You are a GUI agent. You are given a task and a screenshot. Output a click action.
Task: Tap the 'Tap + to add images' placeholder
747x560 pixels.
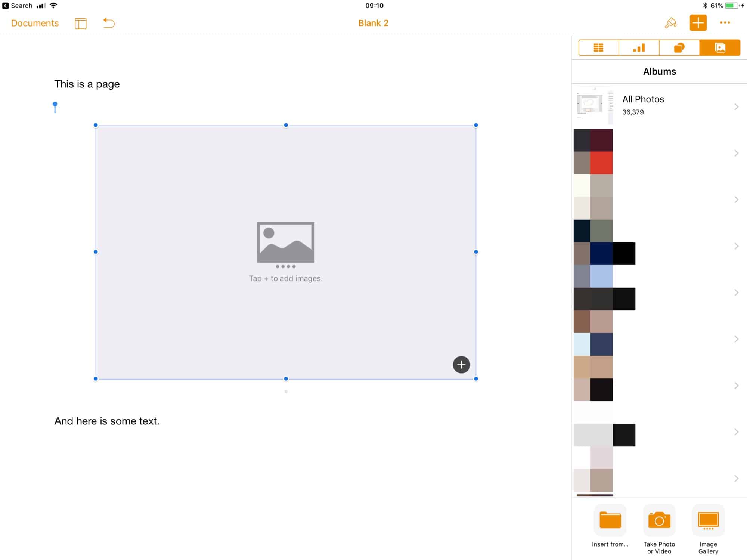[286, 278]
